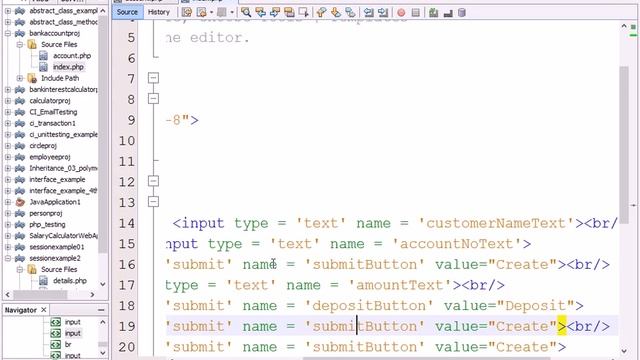Switch to the Source view tab
This screenshot has width=640, height=360.
[x=127, y=12]
